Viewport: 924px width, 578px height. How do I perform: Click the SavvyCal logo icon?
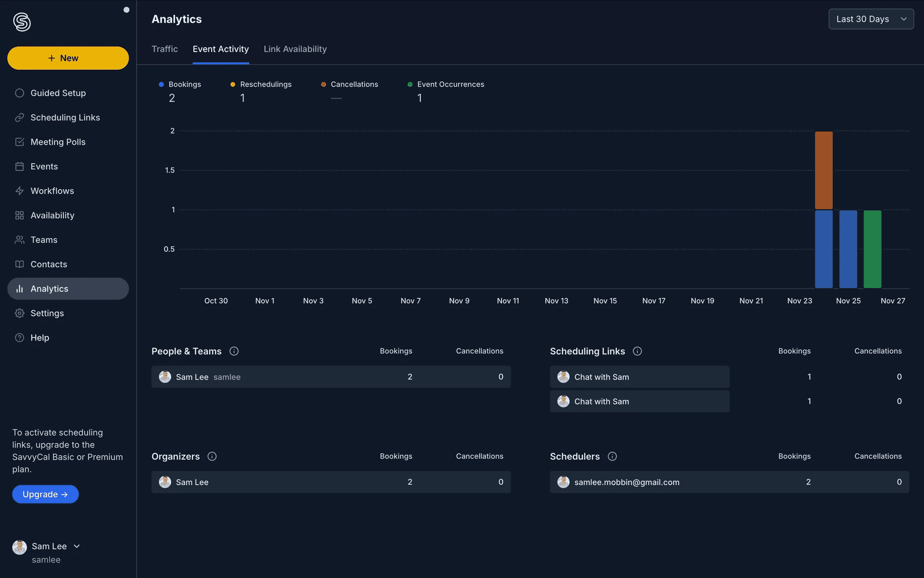[22, 22]
